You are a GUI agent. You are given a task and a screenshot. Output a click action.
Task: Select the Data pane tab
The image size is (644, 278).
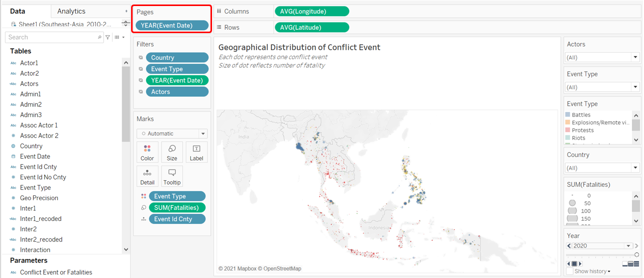pyautogui.click(x=18, y=11)
